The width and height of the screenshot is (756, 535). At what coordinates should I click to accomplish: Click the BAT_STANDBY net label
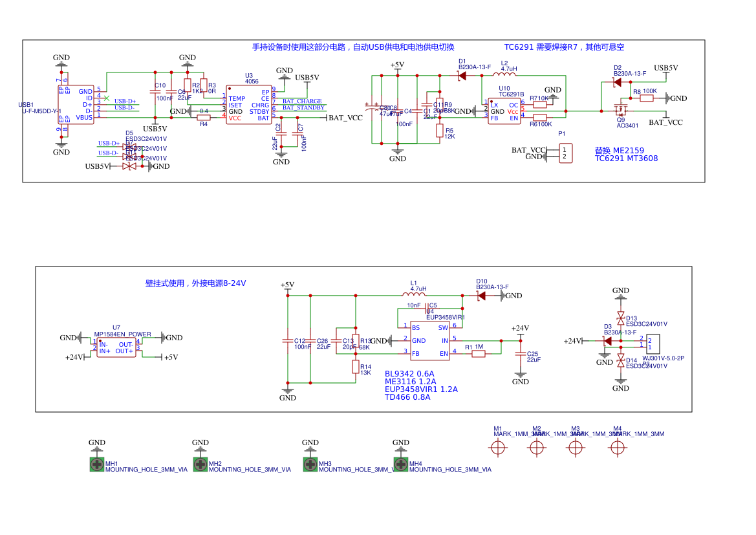[303, 108]
